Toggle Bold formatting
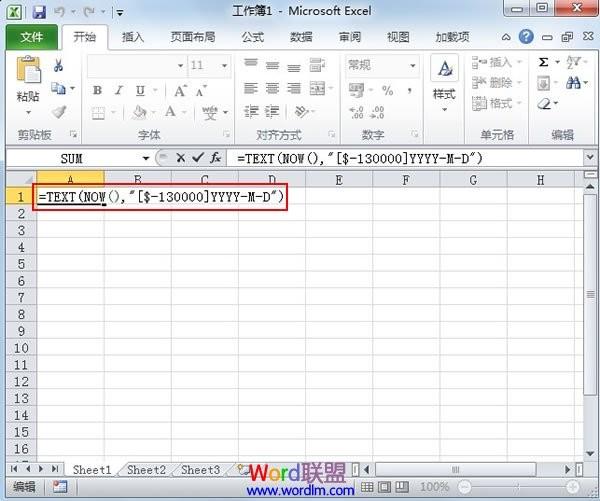 (97, 90)
